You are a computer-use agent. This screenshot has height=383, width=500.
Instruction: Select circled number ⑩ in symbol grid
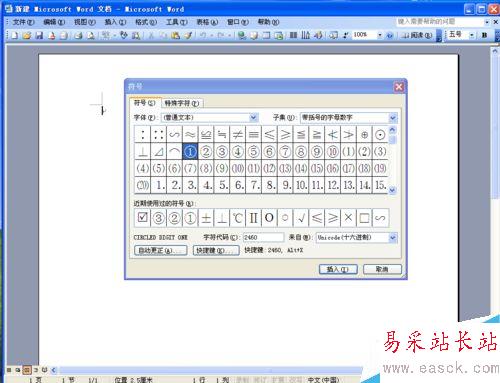333,152
